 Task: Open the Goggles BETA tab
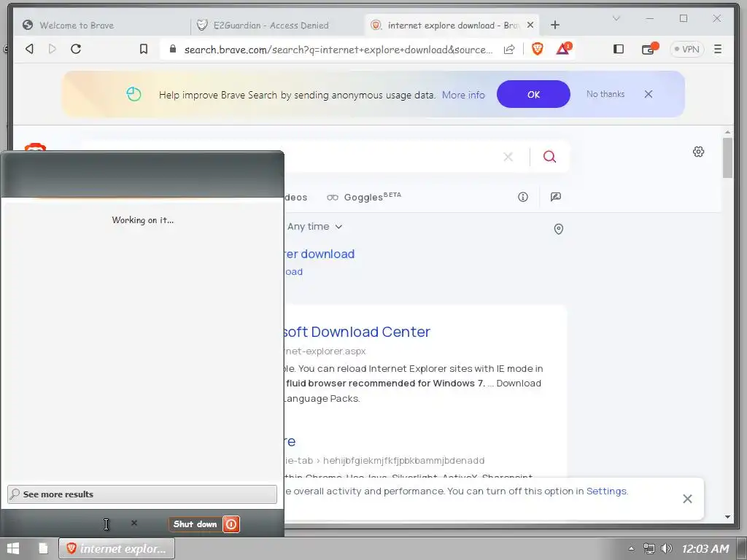pos(364,197)
